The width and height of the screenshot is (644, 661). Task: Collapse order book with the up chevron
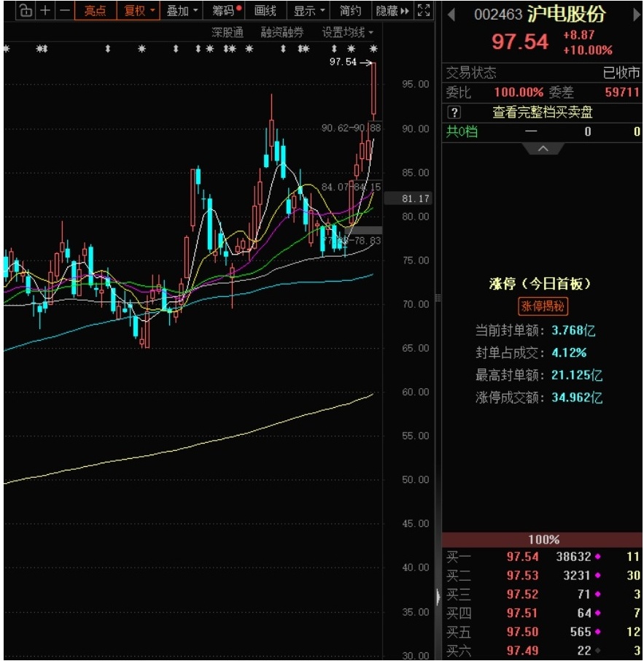point(543,148)
